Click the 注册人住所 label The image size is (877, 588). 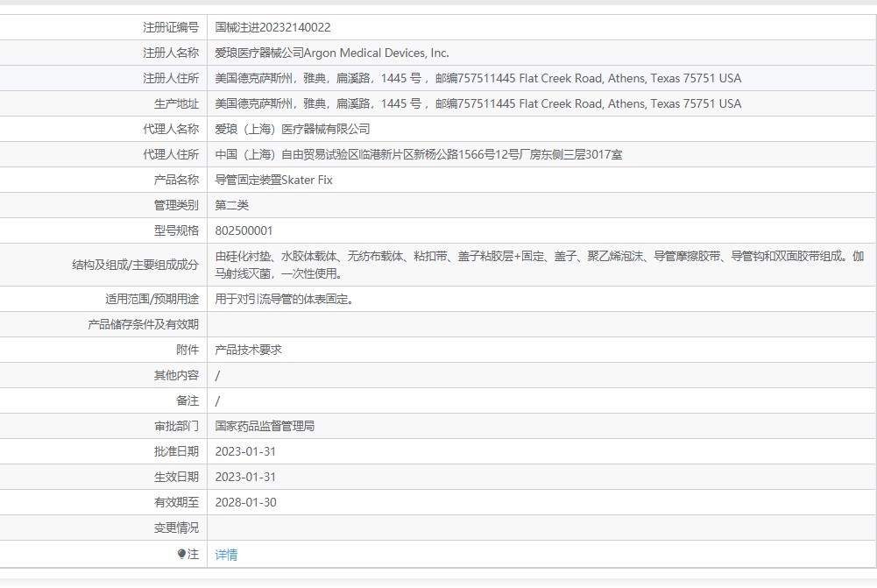tap(171, 78)
